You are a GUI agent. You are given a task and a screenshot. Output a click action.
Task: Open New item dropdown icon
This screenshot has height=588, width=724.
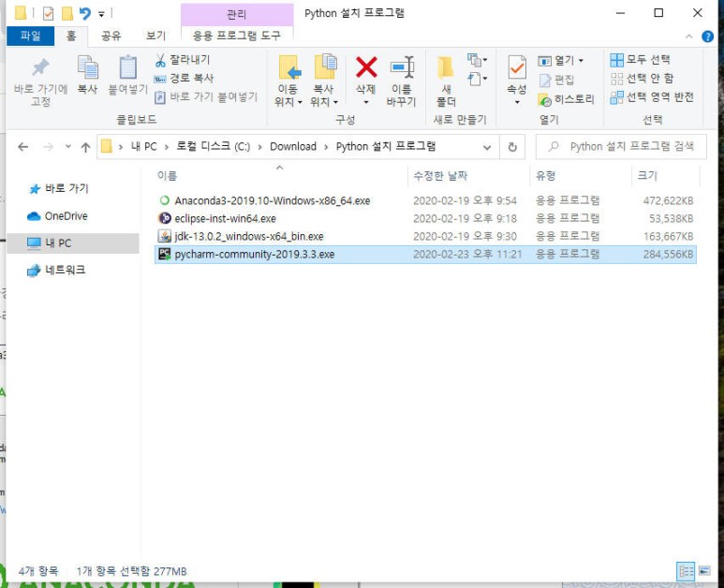[x=477, y=60]
